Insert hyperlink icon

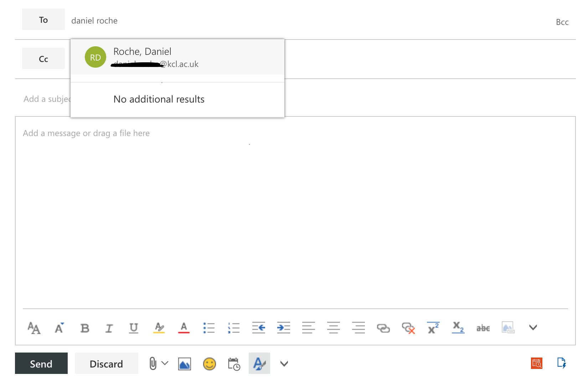pos(383,328)
